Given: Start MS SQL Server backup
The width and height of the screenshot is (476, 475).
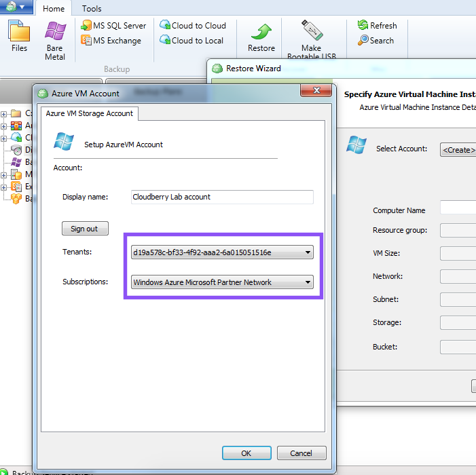Looking at the screenshot, I should click(x=113, y=26).
